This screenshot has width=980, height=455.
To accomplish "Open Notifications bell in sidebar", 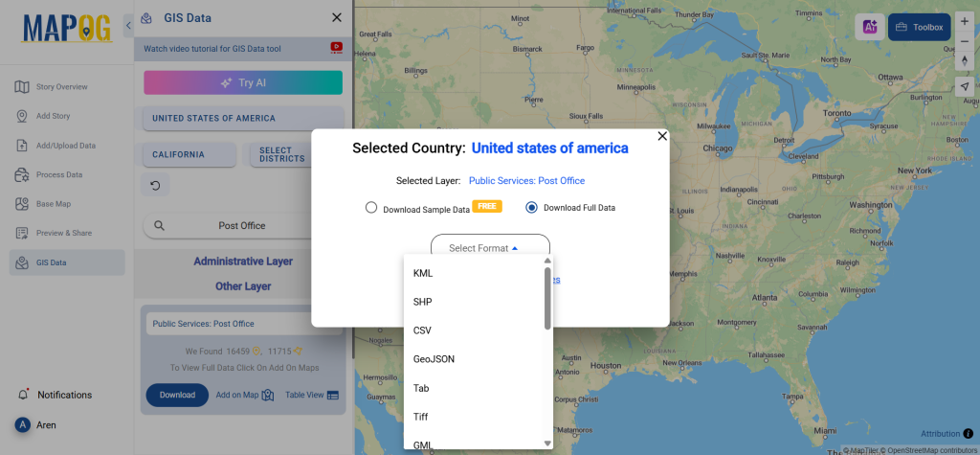I will (x=23, y=395).
